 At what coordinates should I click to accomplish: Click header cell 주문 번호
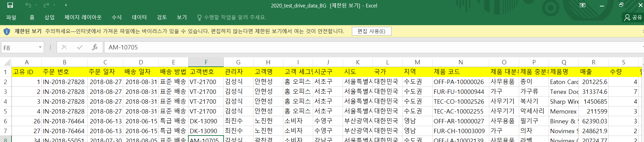point(64,72)
